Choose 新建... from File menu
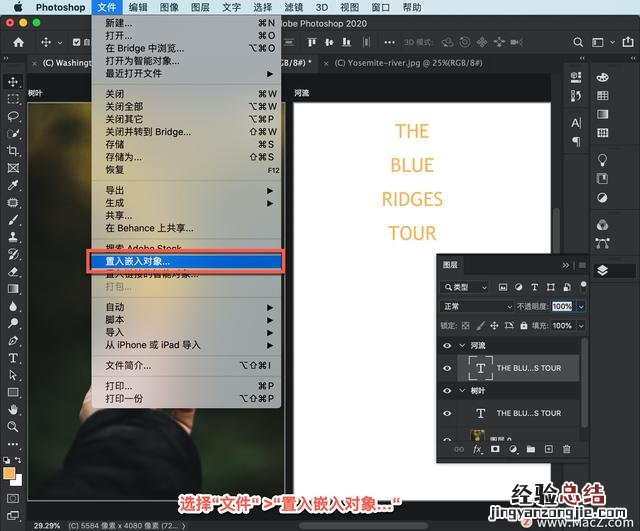The image size is (640, 531). pos(187,23)
